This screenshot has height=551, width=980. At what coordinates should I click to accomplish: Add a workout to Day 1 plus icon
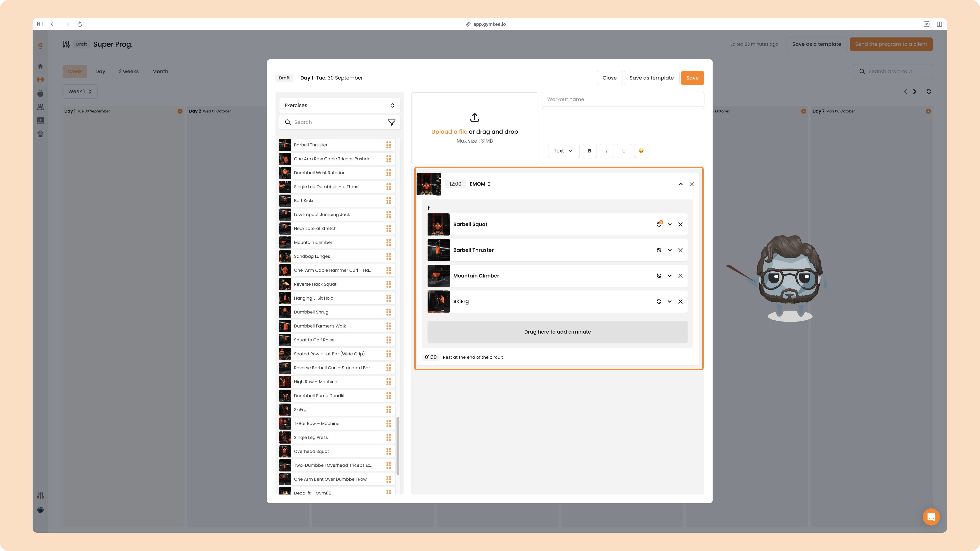(x=180, y=111)
